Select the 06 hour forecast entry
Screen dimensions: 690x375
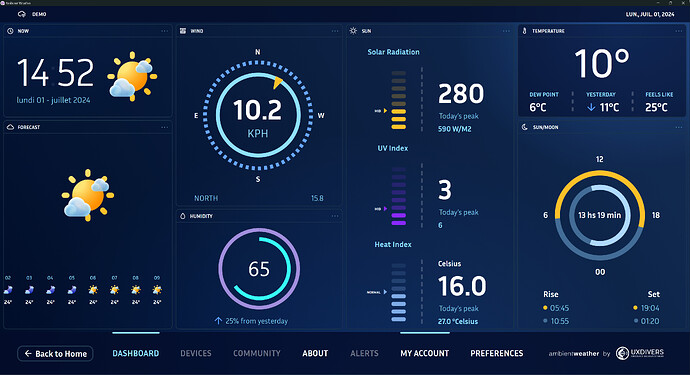(x=93, y=290)
